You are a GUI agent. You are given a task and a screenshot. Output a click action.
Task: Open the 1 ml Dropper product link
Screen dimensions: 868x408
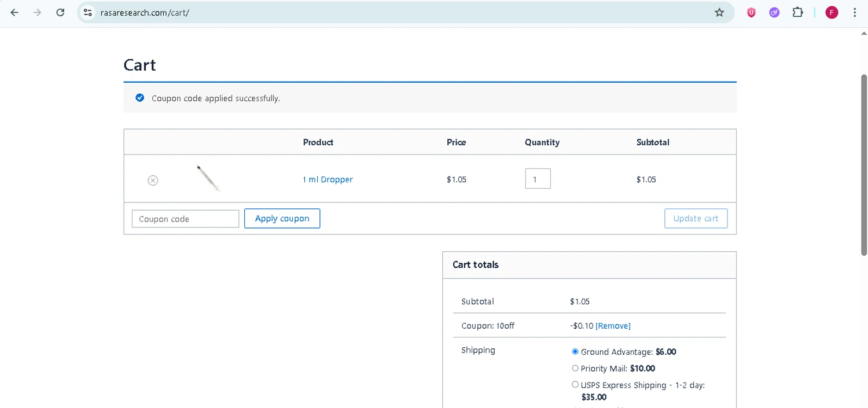pyautogui.click(x=328, y=179)
